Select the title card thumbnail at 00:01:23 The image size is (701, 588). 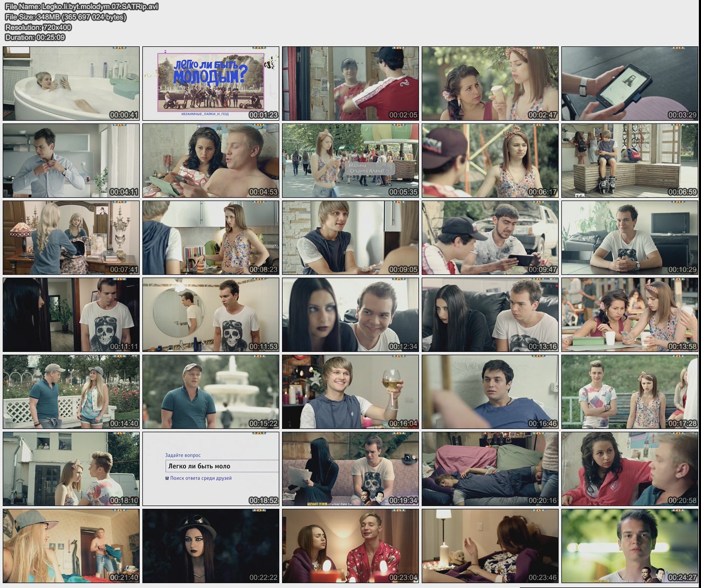tap(211, 83)
